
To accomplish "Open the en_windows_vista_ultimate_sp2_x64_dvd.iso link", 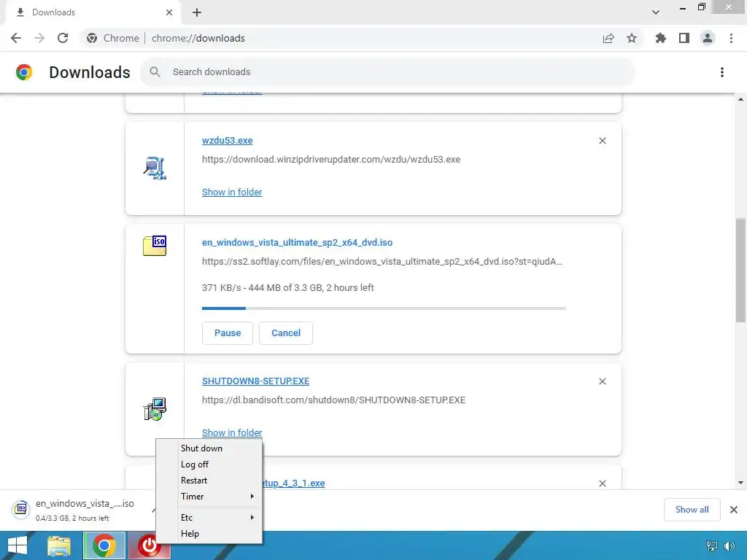I will (298, 242).
